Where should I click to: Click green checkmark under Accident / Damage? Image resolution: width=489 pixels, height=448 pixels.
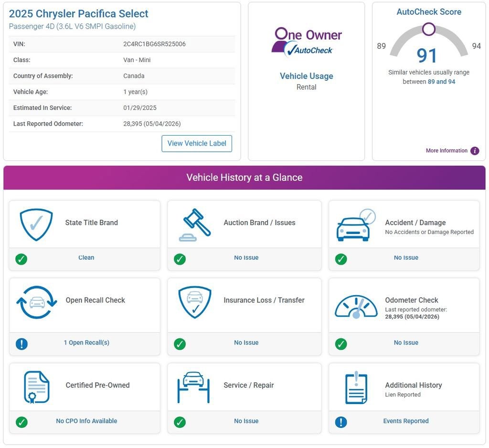(341, 259)
